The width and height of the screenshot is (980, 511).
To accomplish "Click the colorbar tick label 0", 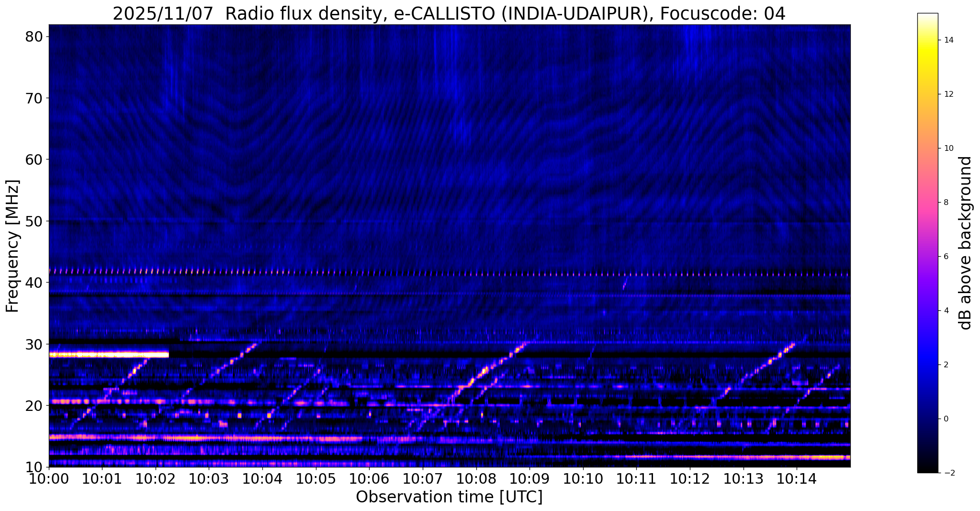I will click(946, 419).
